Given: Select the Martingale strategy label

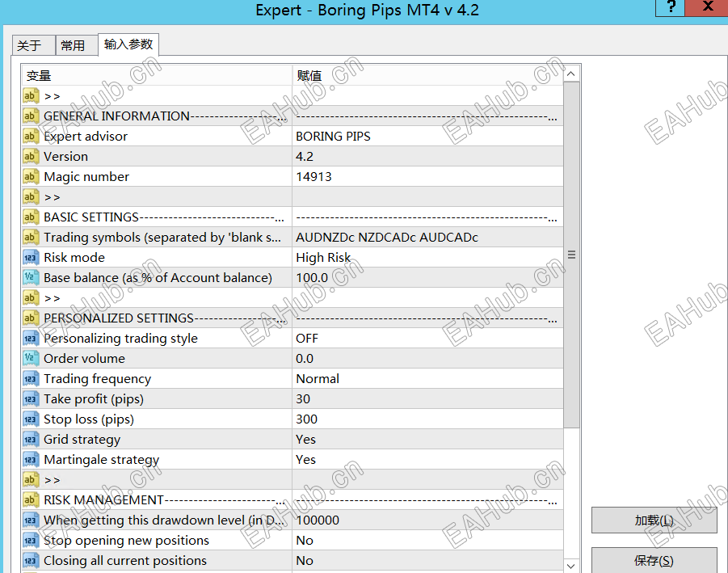Looking at the screenshot, I should pyautogui.click(x=101, y=460).
